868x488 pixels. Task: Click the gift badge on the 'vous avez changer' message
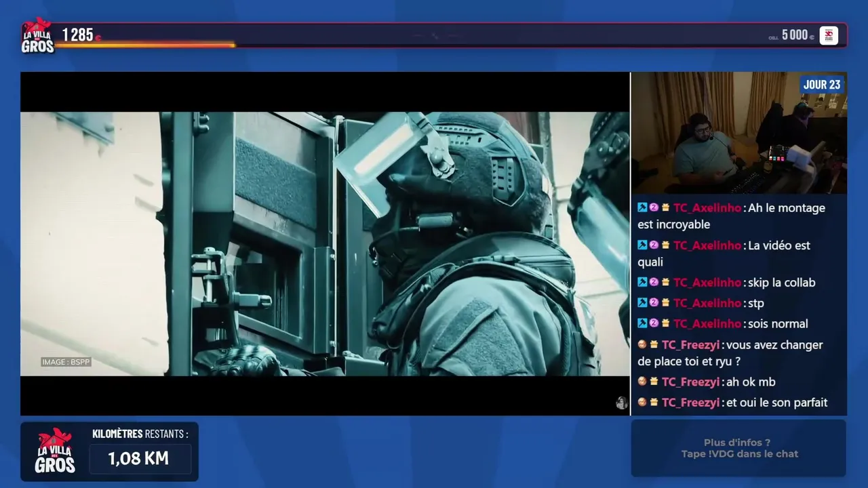tap(654, 344)
